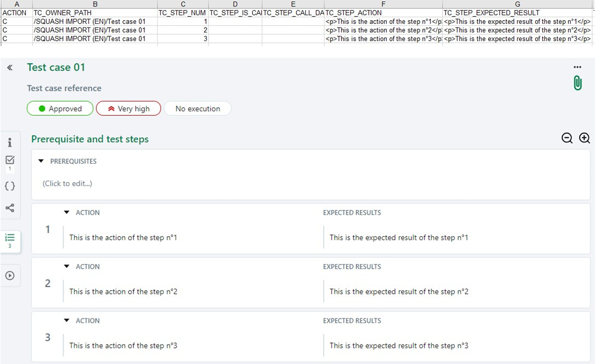Open the more actions menu for Test case 01
595x364 pixels.
[577, 67]
